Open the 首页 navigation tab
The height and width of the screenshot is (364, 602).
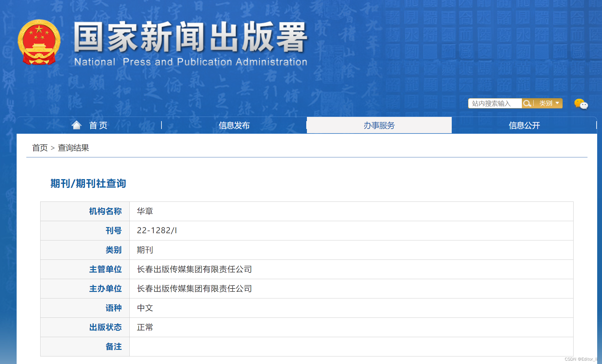tap(98, 125)
